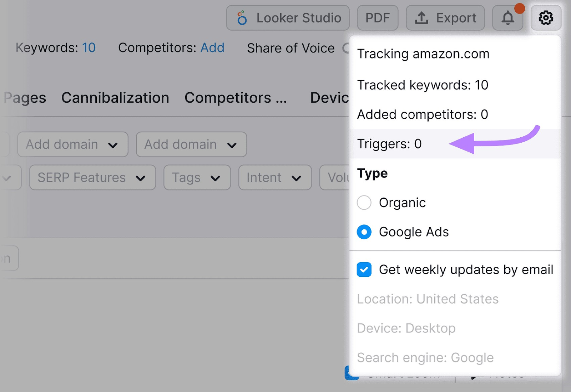Click Add next to Competitors
Viewport: 571px width, 392px height.
point(212,47)
